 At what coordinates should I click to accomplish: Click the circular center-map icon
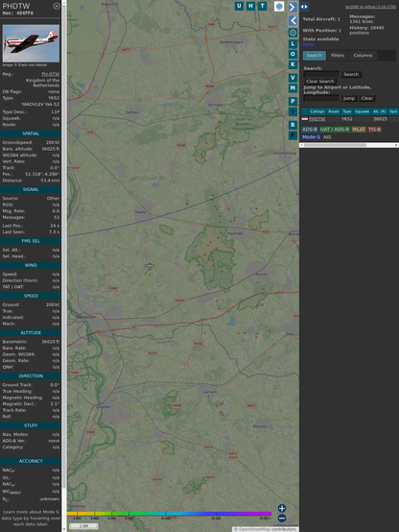pos(293,33)
